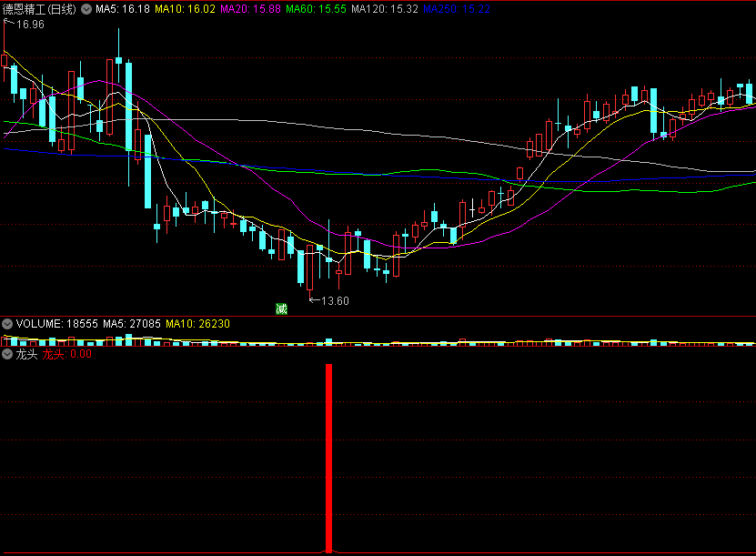Click the tall red 龙头 signal bar

328,458
